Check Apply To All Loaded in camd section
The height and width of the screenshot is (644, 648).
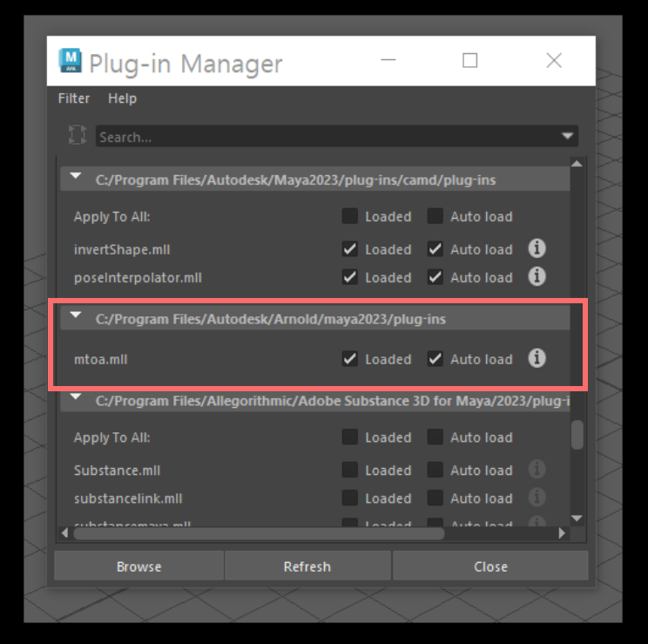click(350, 216)
